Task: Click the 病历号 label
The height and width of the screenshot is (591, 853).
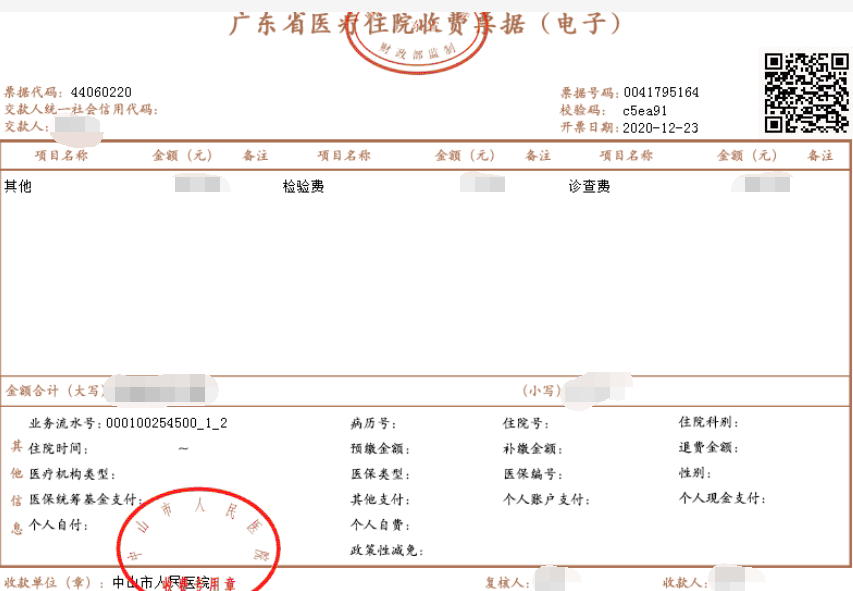Action: [x=373, y=423]
